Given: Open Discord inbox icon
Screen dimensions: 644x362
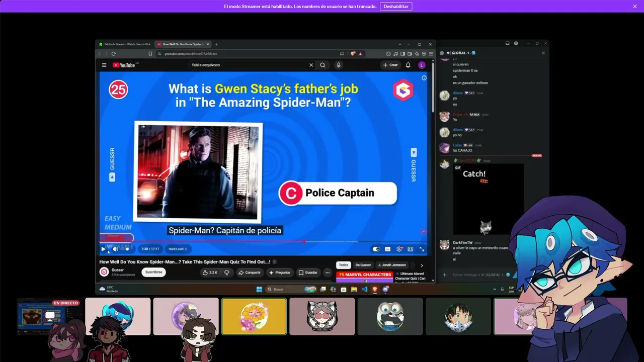Looking at the screenshot, I should 508,44.
